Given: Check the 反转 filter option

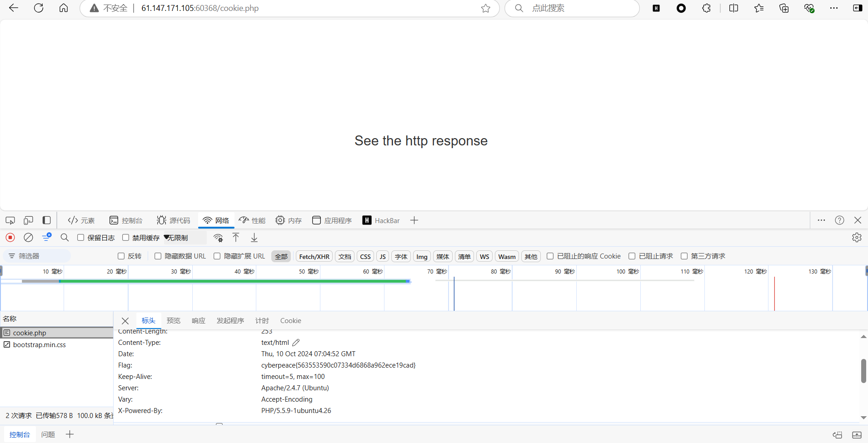Looking at the screenshot, I should (121, 256).
